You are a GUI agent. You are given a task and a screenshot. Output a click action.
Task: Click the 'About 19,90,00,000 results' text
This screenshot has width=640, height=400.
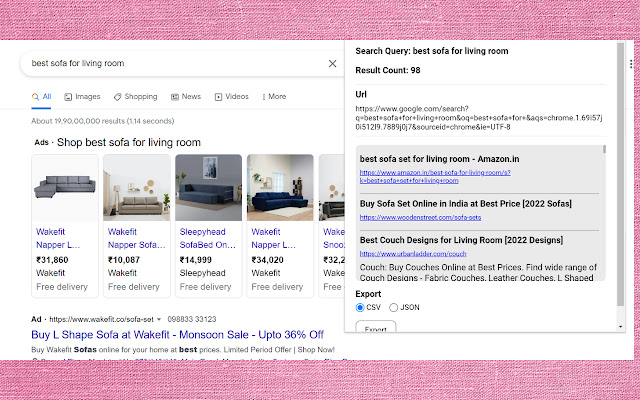pos(102,121)
